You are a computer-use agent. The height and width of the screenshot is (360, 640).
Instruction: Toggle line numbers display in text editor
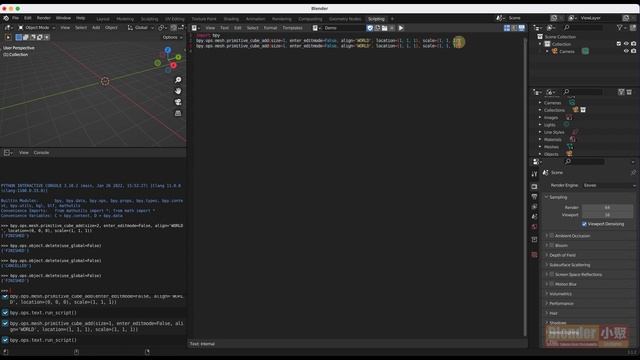tap(507, 28)
